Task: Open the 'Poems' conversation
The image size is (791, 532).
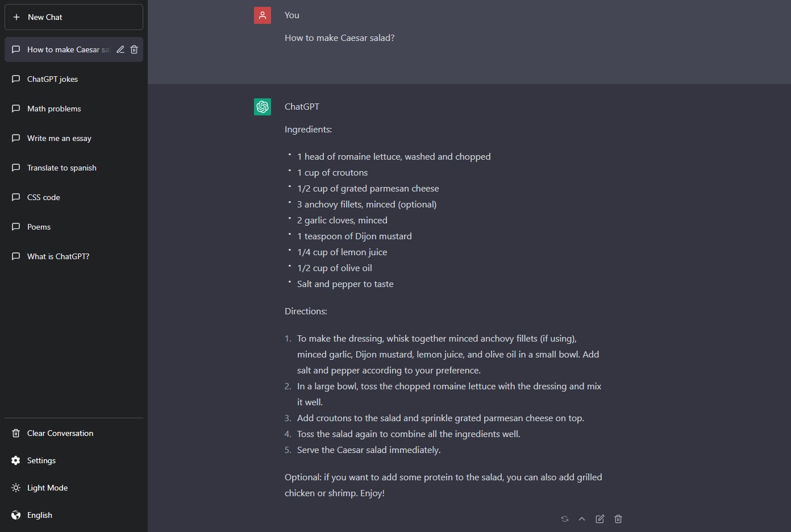Action: (x=39, y=227)
